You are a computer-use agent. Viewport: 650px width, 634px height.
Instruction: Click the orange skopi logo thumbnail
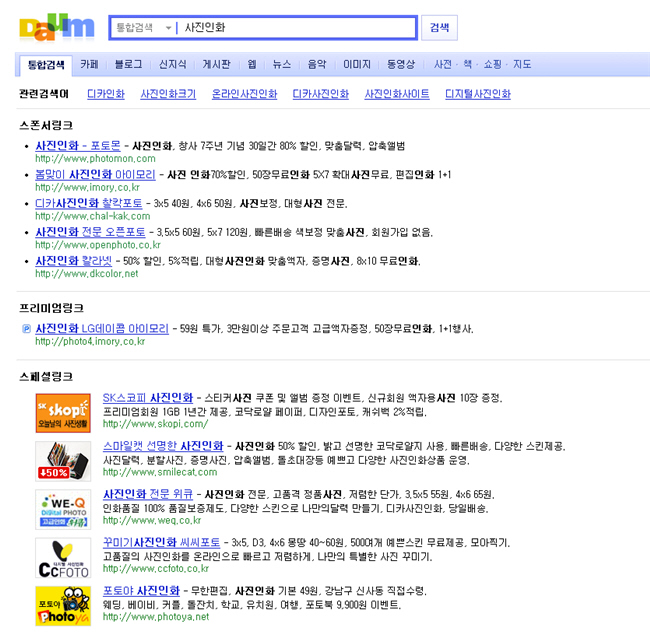(x=63, y=413)
